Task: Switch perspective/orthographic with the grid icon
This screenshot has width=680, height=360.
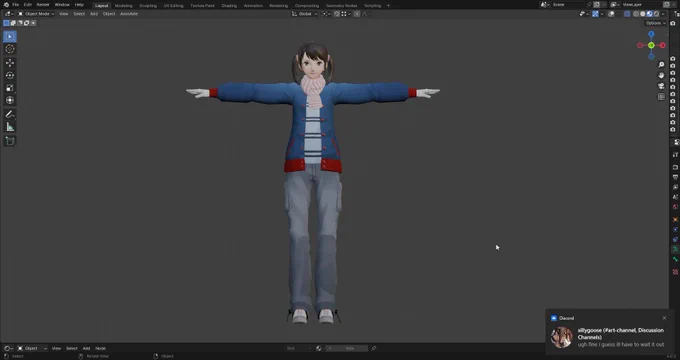Action: [x=661, y=97]
